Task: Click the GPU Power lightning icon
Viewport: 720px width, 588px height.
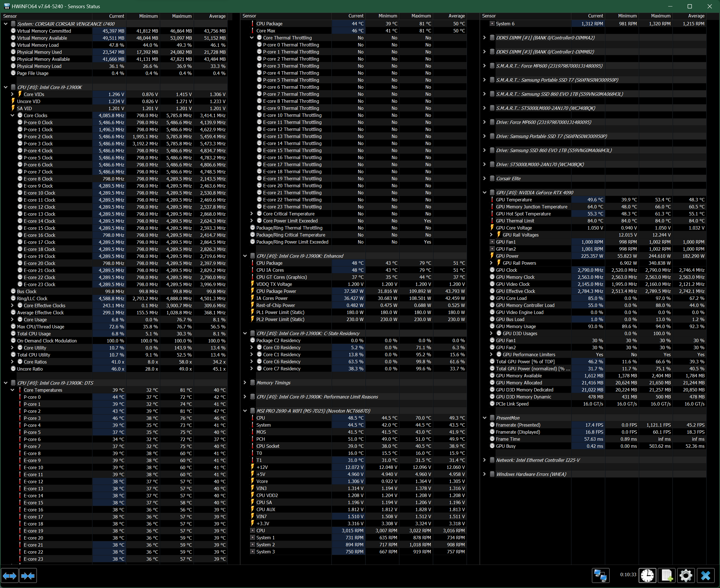Action: 492,256
